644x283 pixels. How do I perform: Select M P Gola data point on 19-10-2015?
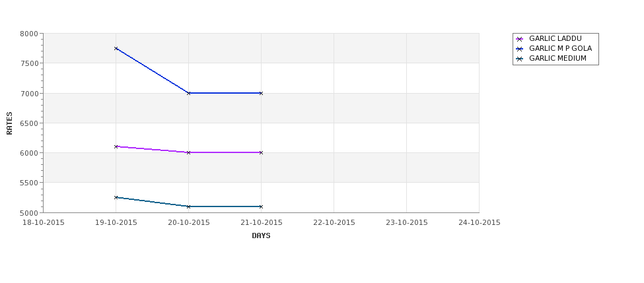[x=116, y=48]
